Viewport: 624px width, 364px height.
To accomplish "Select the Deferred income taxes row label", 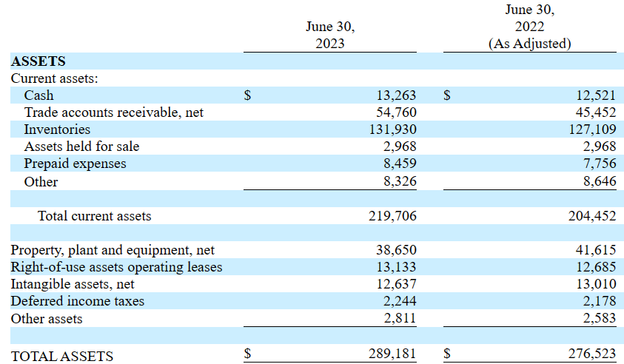I will pyautogui.click(x=77, y=301).
